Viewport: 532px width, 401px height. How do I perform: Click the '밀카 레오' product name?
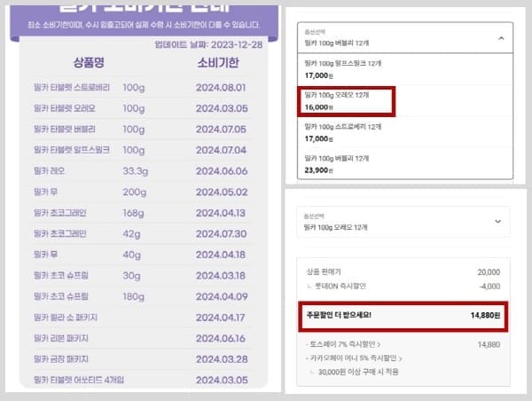coord(49,171)
